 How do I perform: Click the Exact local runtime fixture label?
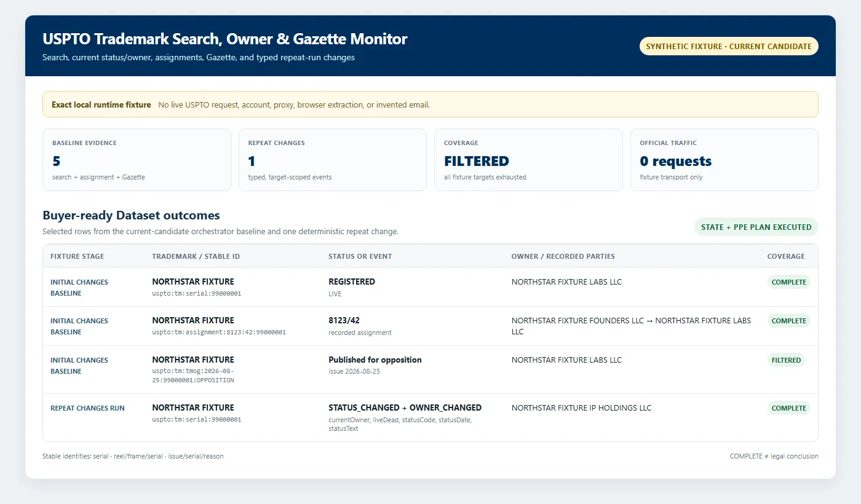pos(101,104)
